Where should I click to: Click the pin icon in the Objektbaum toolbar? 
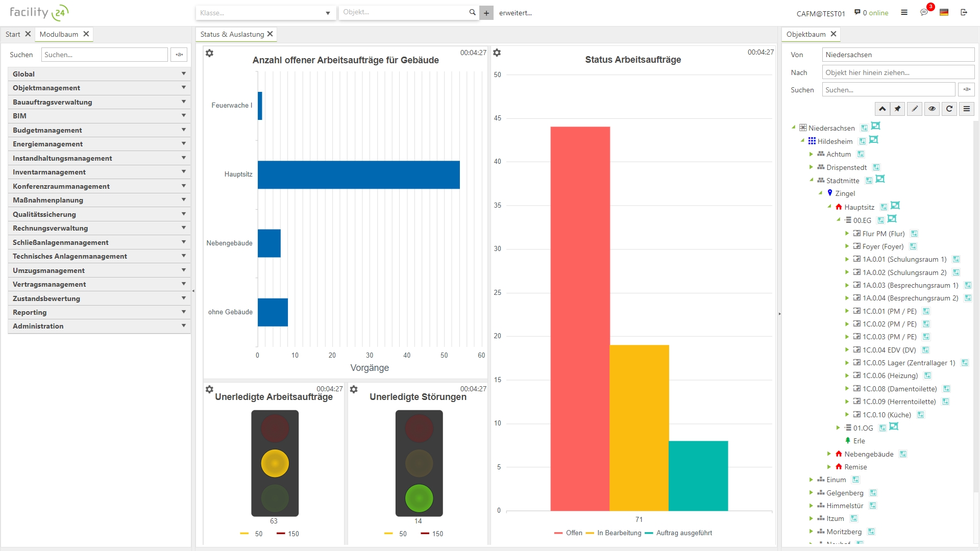point(898,109)
